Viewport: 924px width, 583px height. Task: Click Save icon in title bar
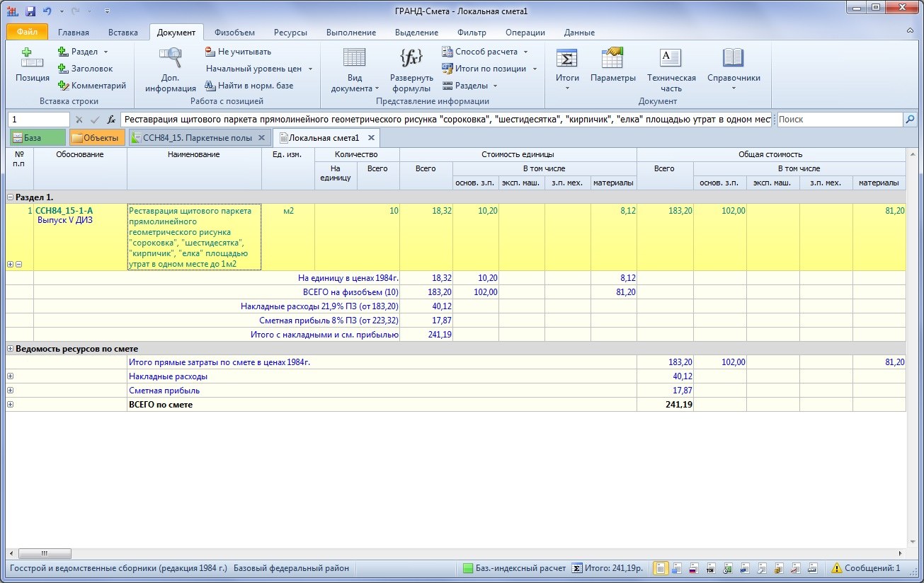pyautogui.click(x=30, y=11)
